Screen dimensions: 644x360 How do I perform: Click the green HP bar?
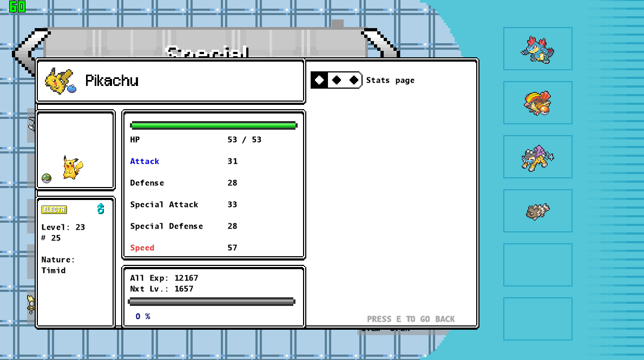click(x=214, y=125)
